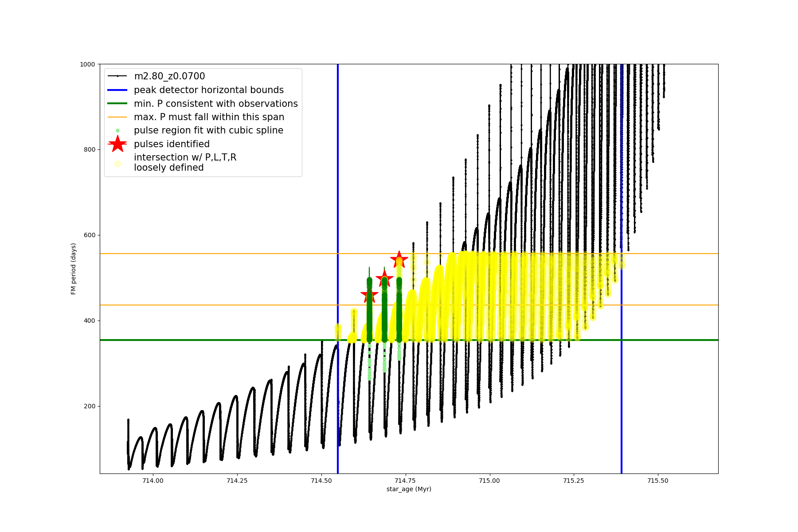The image size is (798, 532).
Task: Click the 1000 y-axis tick label
Action: (x=87, y=64)
